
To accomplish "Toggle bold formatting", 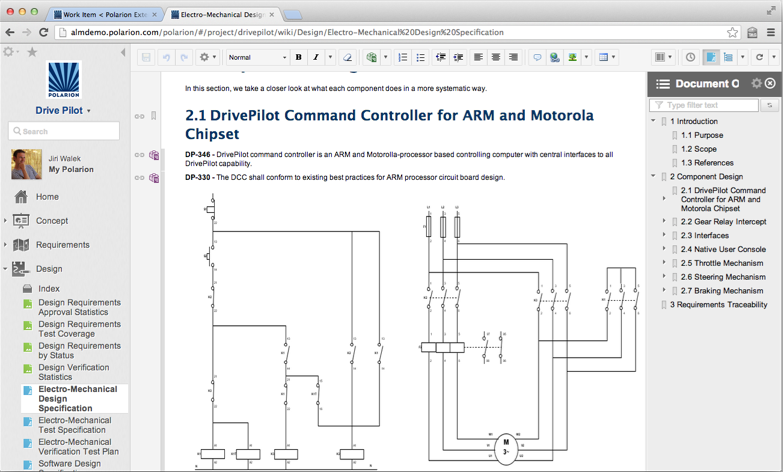I will tap(299, 57).
